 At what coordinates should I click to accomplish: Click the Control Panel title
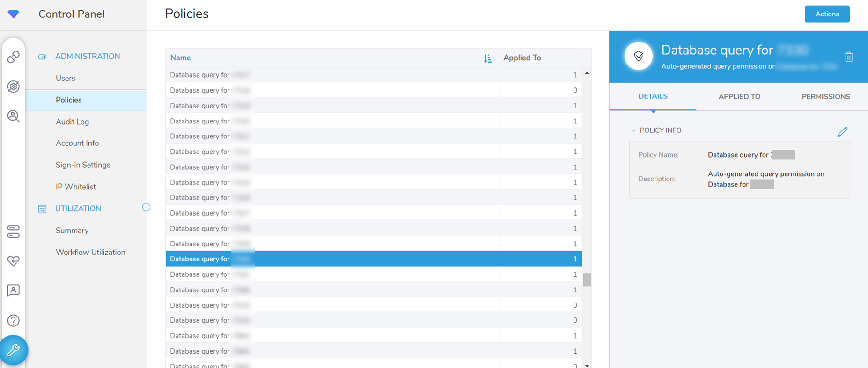point(72,14)
